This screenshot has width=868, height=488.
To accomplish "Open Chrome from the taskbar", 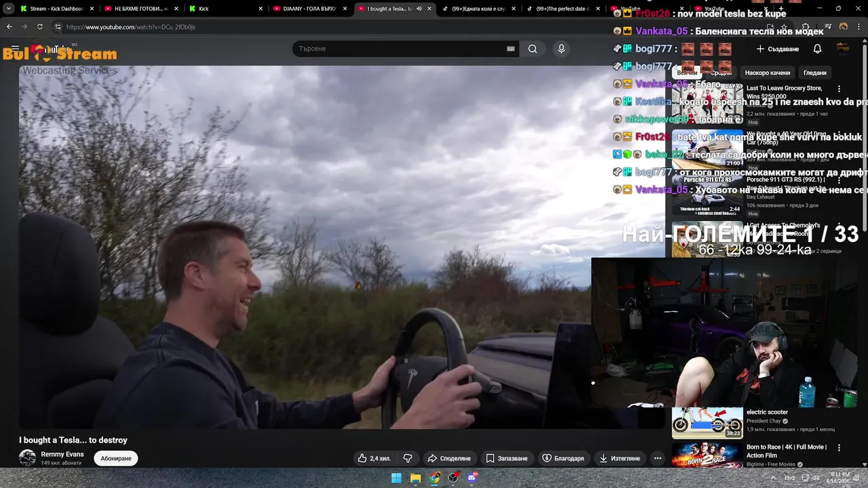I will [434, 478].
